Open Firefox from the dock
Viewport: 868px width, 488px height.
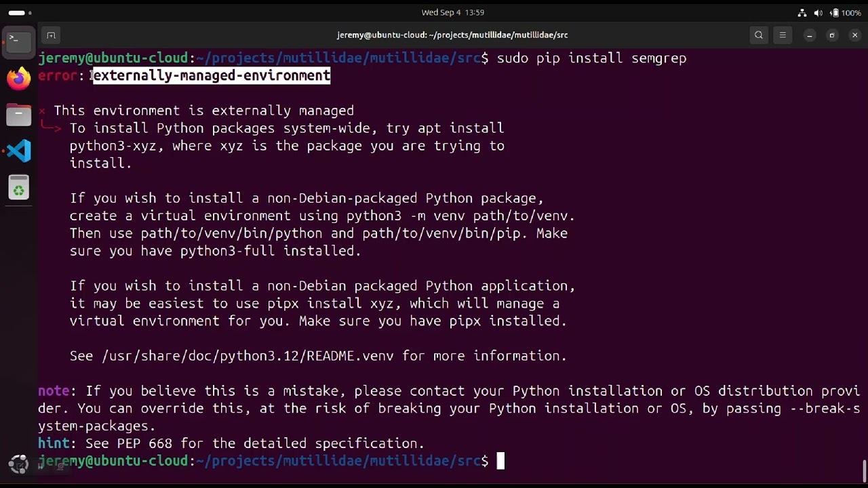click(x=19, y=78)
